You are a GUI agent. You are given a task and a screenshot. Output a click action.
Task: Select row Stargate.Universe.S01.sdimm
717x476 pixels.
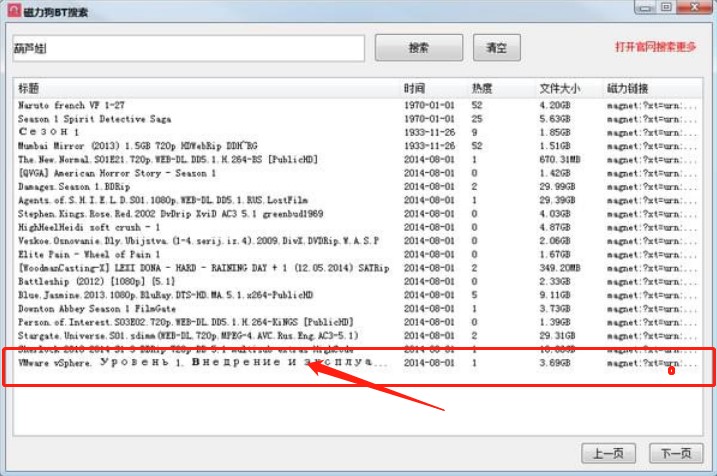(358, 336)
